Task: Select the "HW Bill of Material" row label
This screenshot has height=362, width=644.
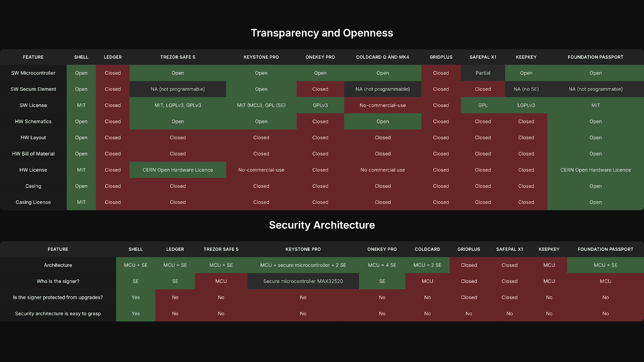Action: pos(33,154)
